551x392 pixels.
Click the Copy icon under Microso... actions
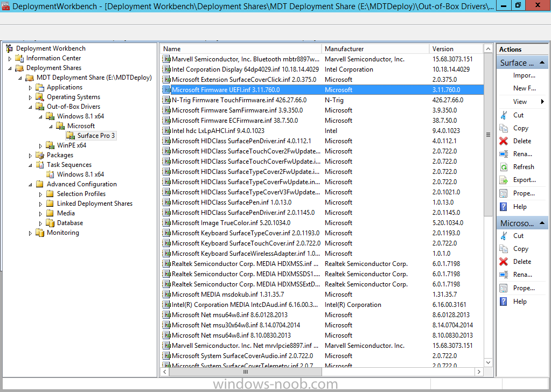click(x=504, y=249)
